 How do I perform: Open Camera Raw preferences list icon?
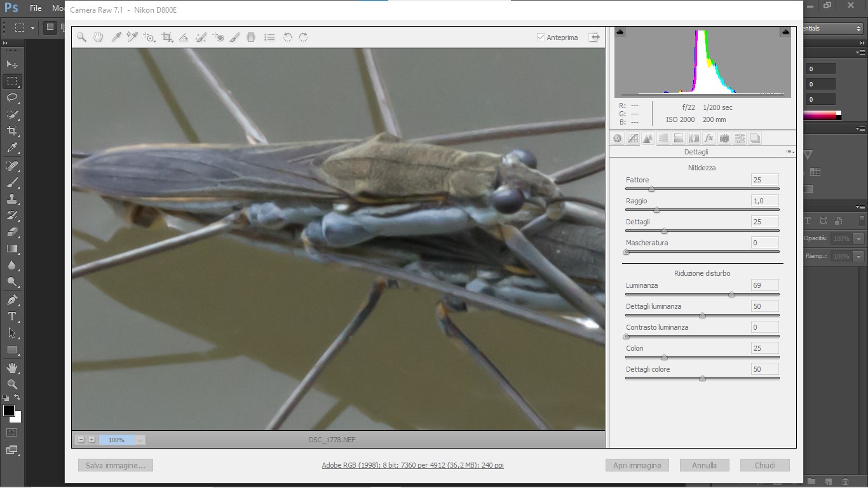269,37
